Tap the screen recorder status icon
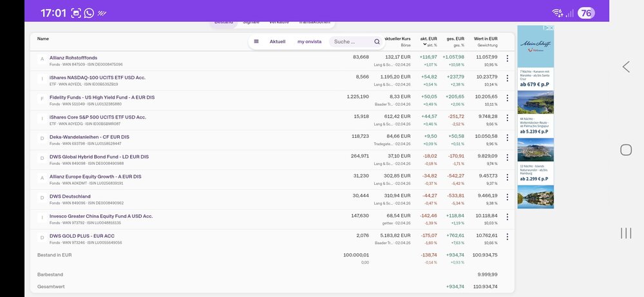 76,13
